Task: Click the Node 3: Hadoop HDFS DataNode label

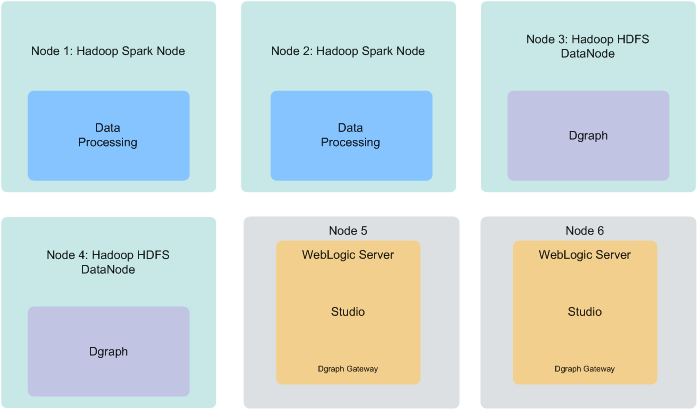Action: pyautogui.click(x=588, y=46)
